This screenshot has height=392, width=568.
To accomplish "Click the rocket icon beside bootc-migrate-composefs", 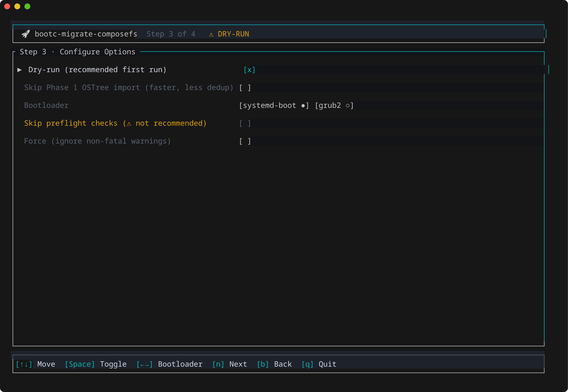I will [26, 34].
